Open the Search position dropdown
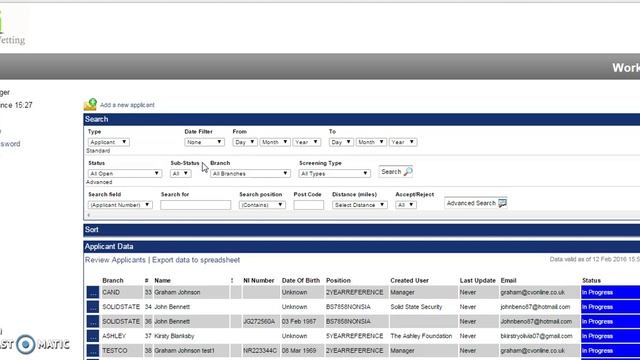Viewport: 640px width, 360px height. [262, 205]
